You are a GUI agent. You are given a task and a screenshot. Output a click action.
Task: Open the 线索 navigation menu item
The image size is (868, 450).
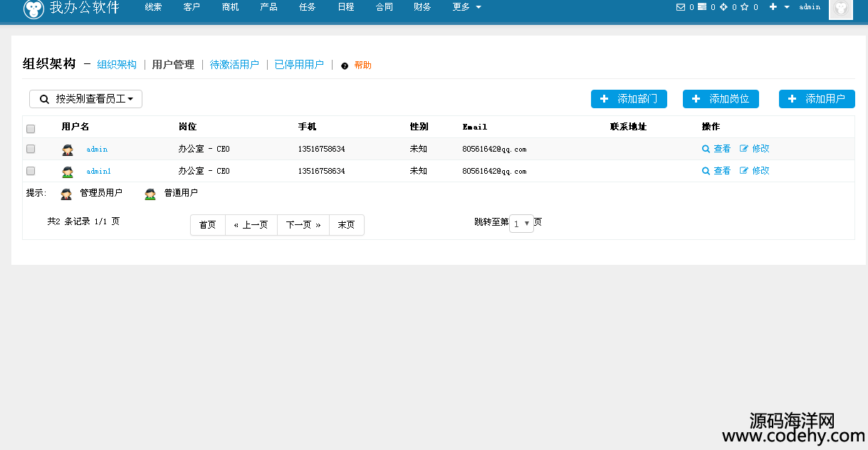click(x=153, y=7)
